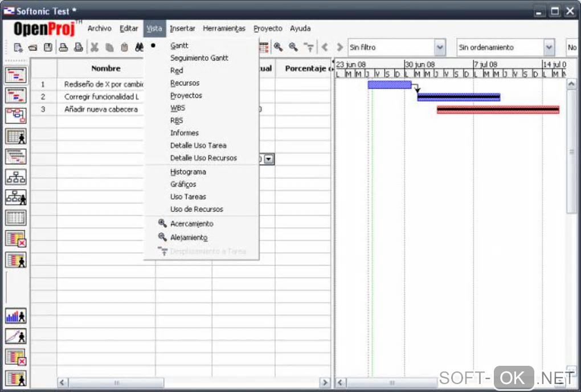Click the Porcentaje column header
Image resolution: width=581 pixels, height=392 pixels.
tap(304, 68)
